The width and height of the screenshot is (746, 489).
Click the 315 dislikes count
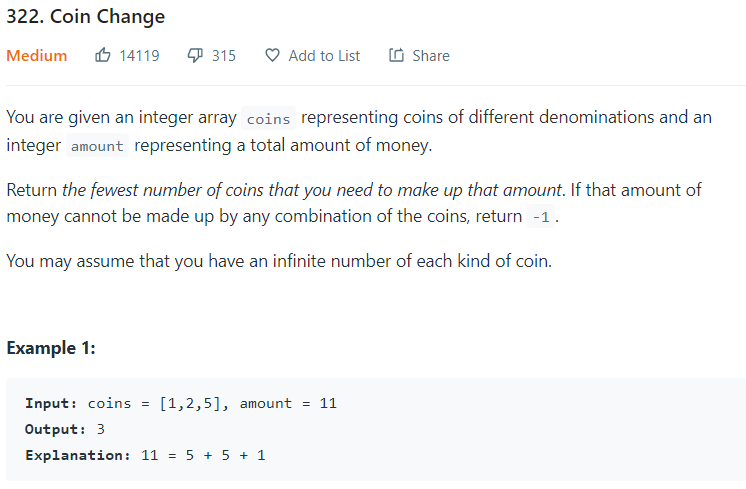tap(224, 56)
